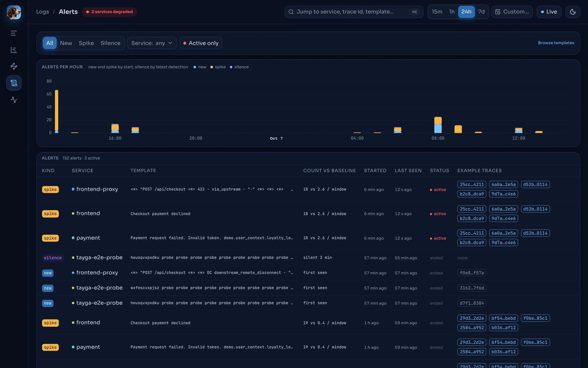Viewport: 588px width, 368px height.
Task: Sort by the KIND column header
Action: 48,171
